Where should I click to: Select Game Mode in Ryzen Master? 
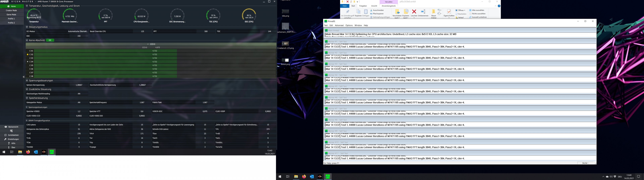[x=12, y=14]
